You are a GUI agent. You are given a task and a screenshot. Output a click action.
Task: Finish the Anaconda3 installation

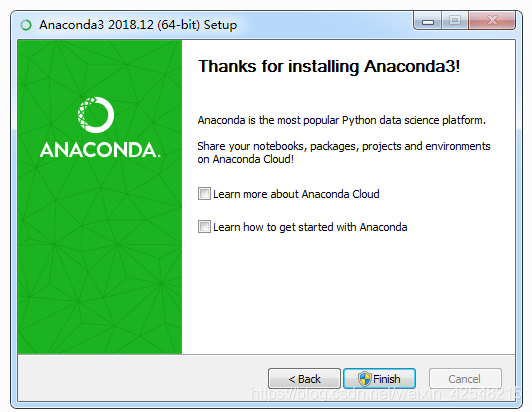click(x=379, y=379)
